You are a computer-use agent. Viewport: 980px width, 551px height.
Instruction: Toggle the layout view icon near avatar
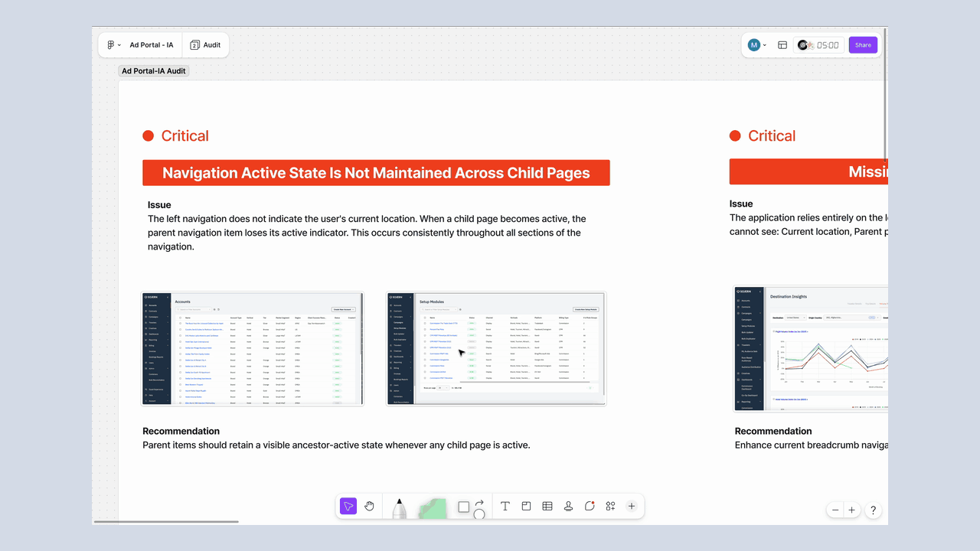[x=782, y=45]
